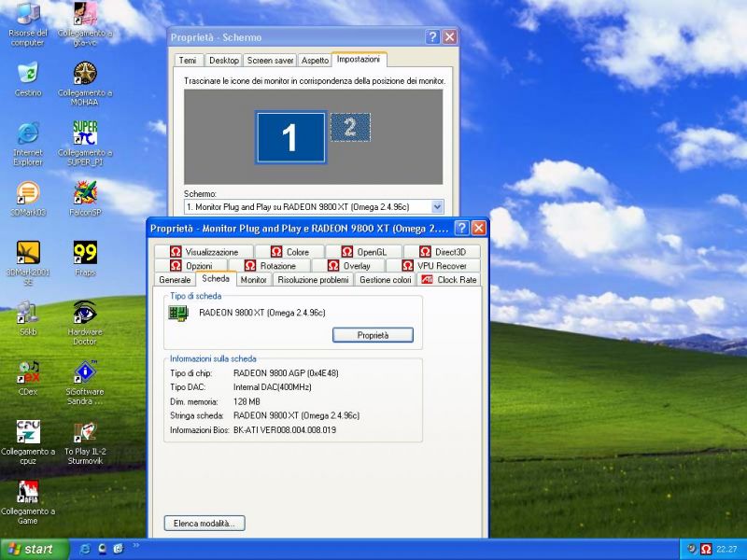Open the Schermo monitor dropdown
Image resolution: width=747 pixels, height=560 pixels.
click(437, 206)
